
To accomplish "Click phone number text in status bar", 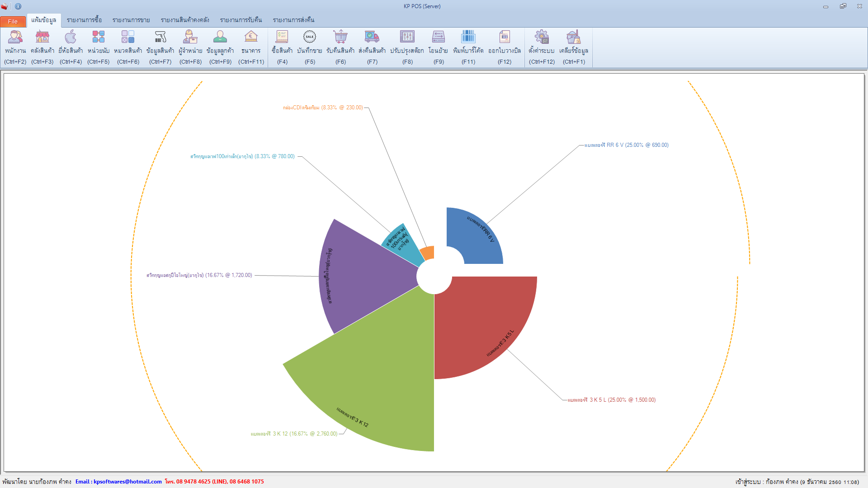I will point(214,482).
